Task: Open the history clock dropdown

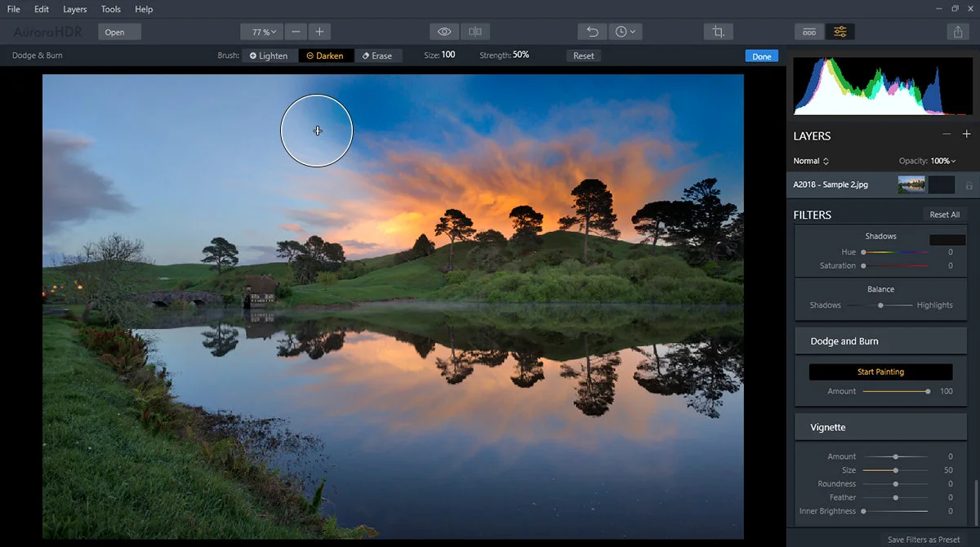Action: click(x=625, y=32)
